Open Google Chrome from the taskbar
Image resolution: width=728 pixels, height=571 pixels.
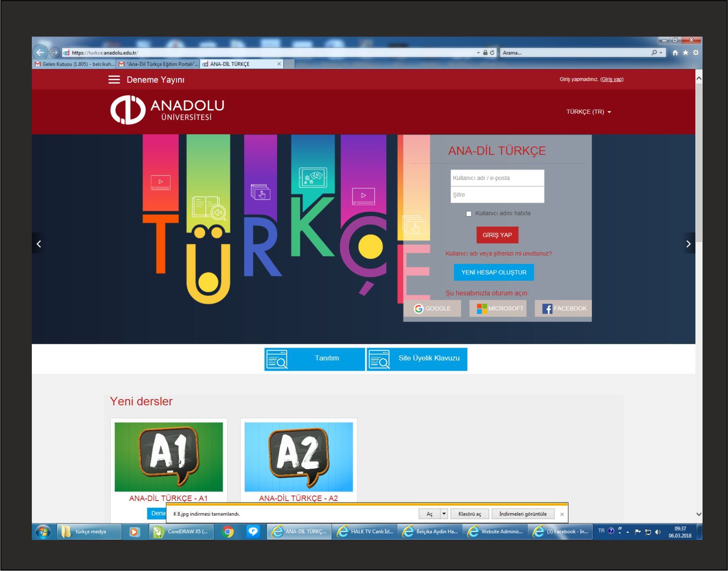(x=228, y=532)
